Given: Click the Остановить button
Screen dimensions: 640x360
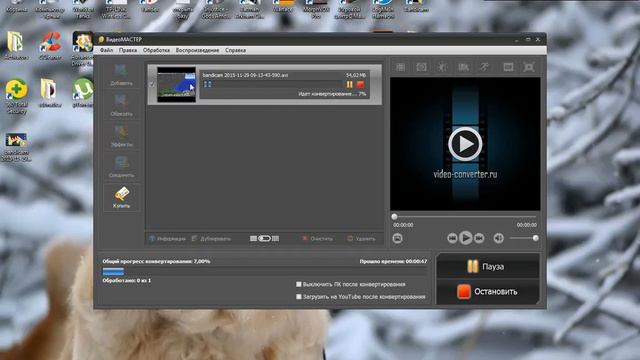Looking at the screenshot, I should (488, 291).
